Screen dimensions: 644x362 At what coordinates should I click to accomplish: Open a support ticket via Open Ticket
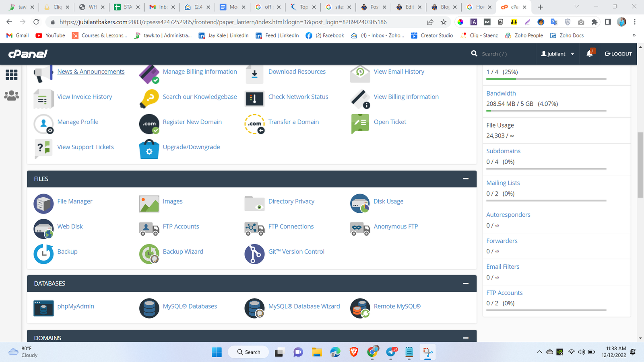point(390,121)
